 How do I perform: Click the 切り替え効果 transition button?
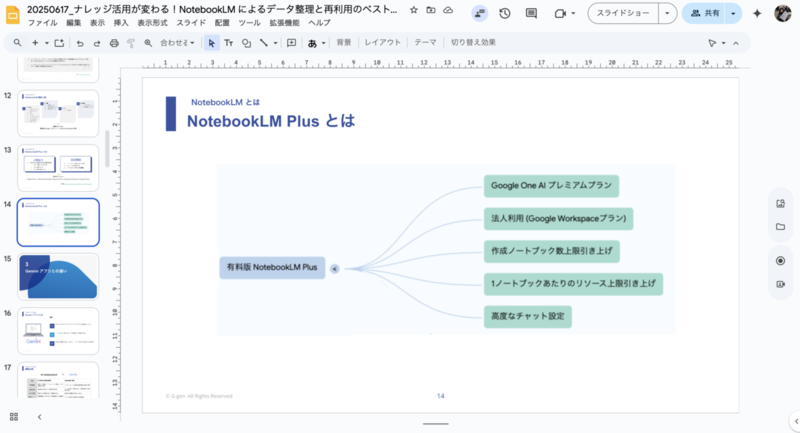[x=473, y=43]
